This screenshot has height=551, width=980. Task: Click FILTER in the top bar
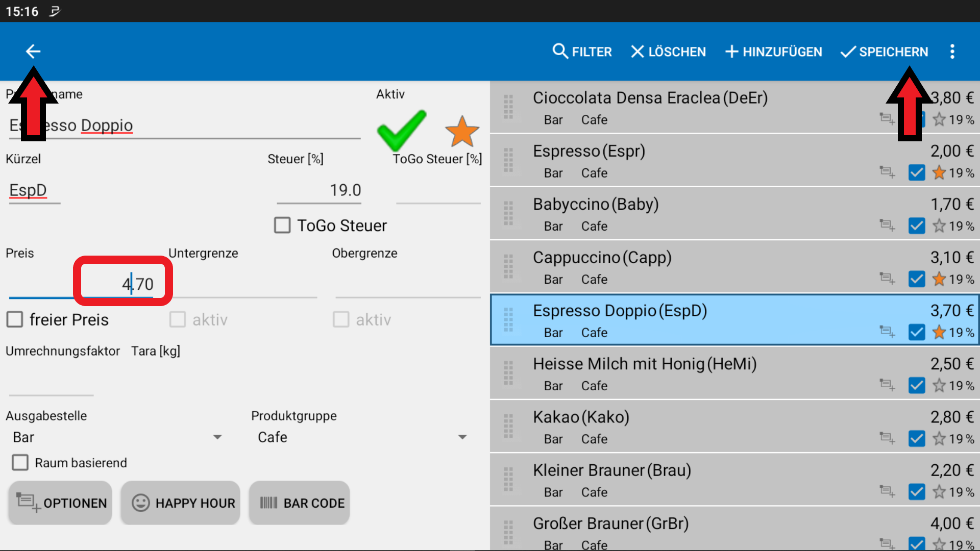tap(582, 52)
